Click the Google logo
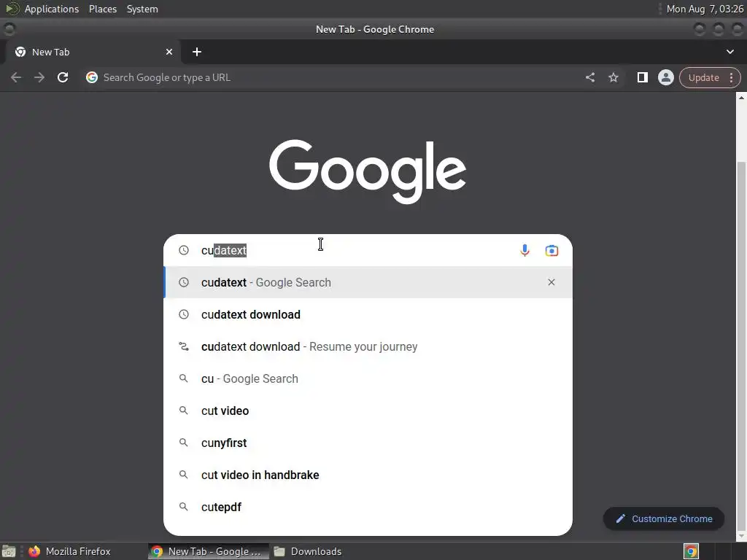 pyautogui.click(x=368, y=171)
